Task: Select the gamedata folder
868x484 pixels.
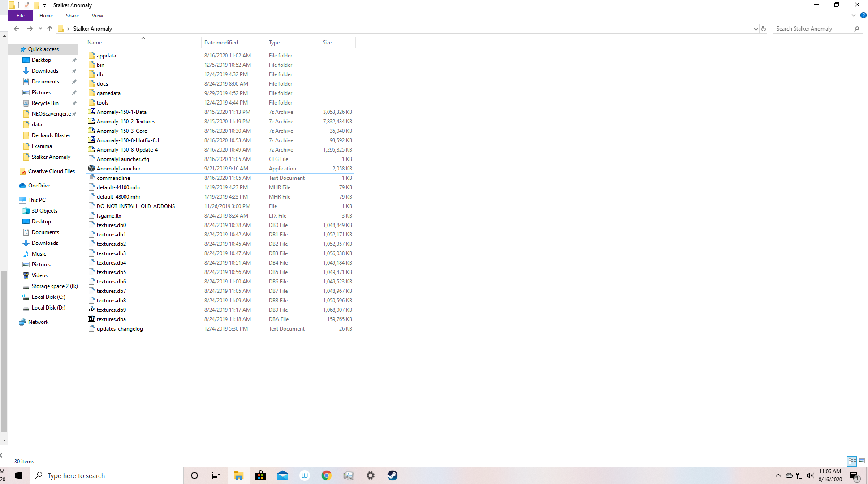Action: click(x=108, y=93)
